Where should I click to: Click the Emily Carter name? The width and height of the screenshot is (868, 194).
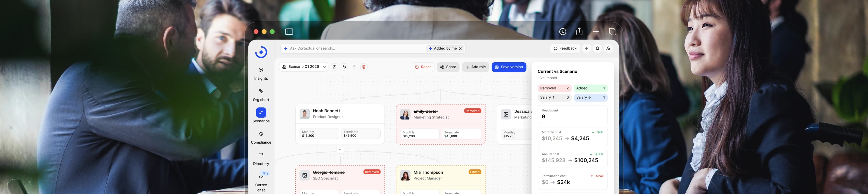coord(426,111)
